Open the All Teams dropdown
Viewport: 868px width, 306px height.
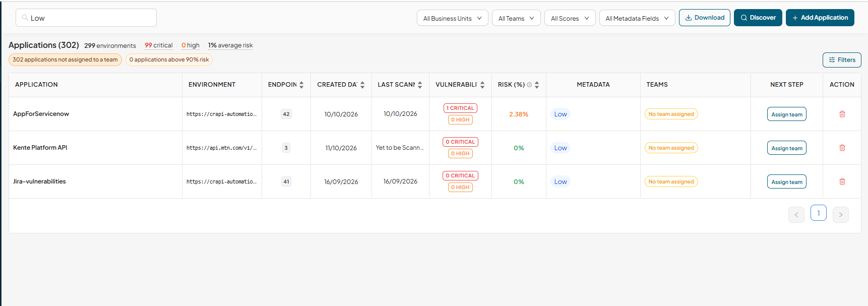pyautogui.click(x=516, y=18)
